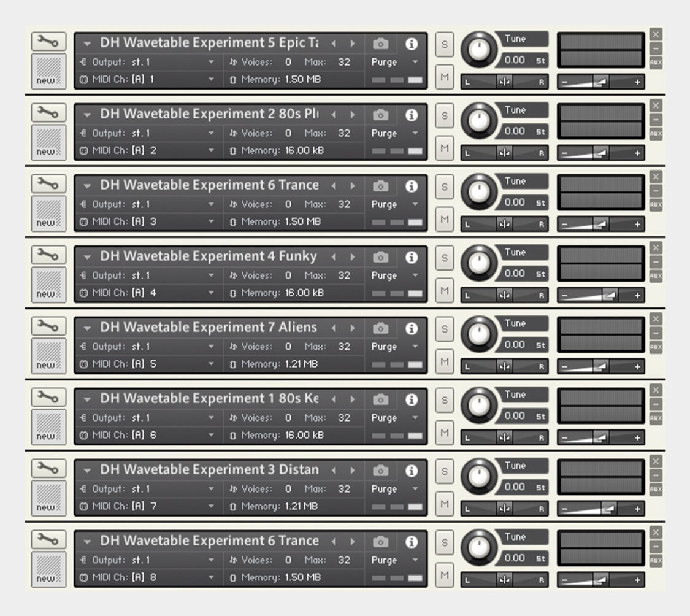Image resolution: width=690 pixels, height=616 pixels.
Task: Click the Tune knob on Experiment 6 Trance
Action: 480,192
